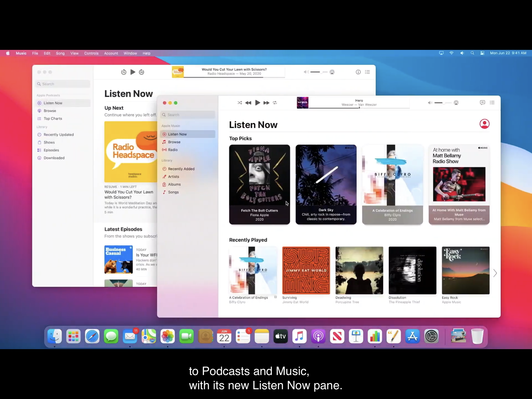532x399 pixels.
Task: Open the View menu
Action: click(74, 53)
